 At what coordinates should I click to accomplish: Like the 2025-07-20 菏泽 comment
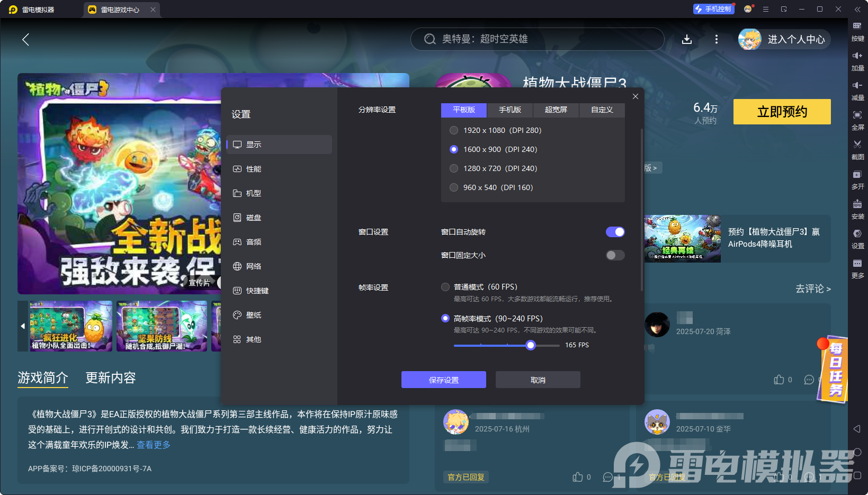pos(779,380)
